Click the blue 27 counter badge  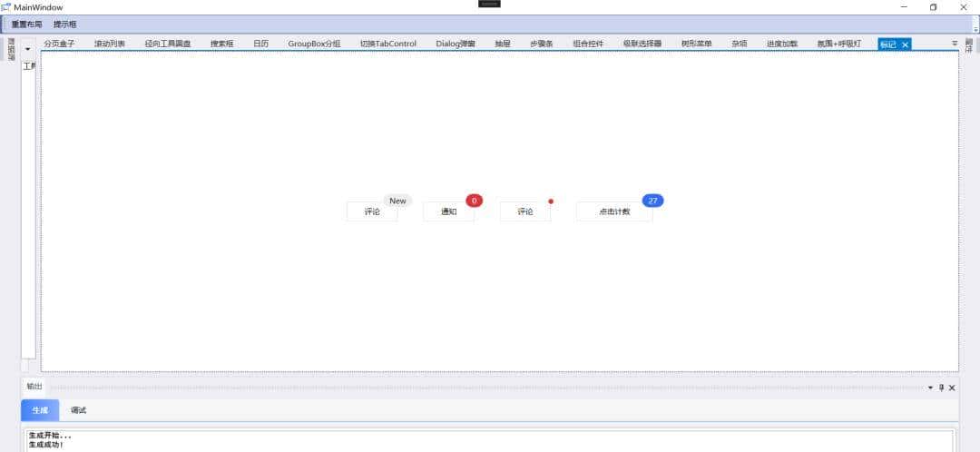point(652,201)
